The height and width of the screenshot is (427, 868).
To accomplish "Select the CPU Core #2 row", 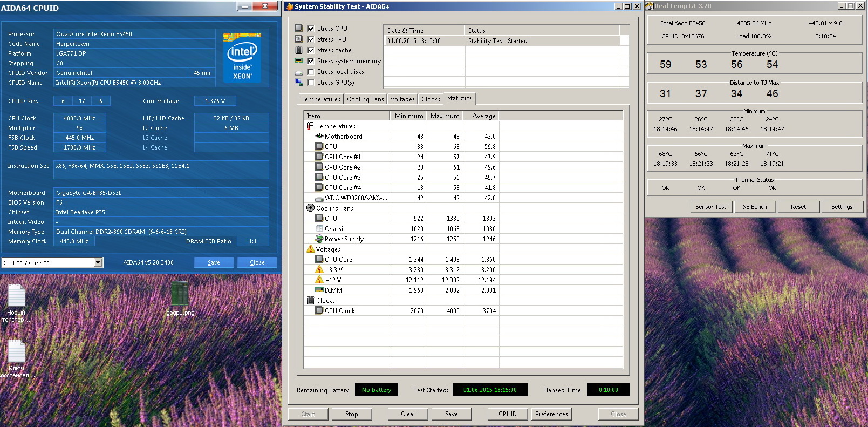I will pos(463,167).
